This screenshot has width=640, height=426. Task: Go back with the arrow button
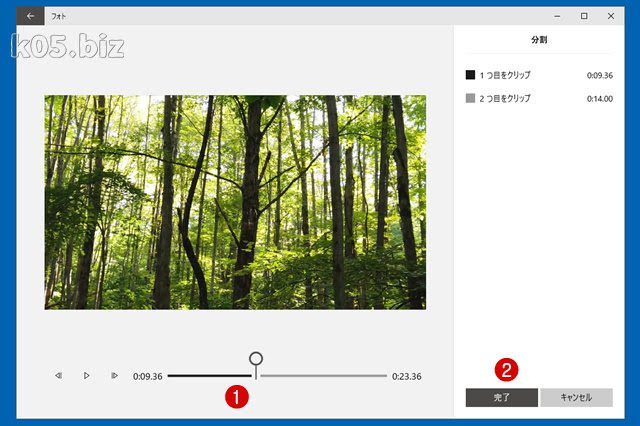pyautogui.click(x=30, y=16)
